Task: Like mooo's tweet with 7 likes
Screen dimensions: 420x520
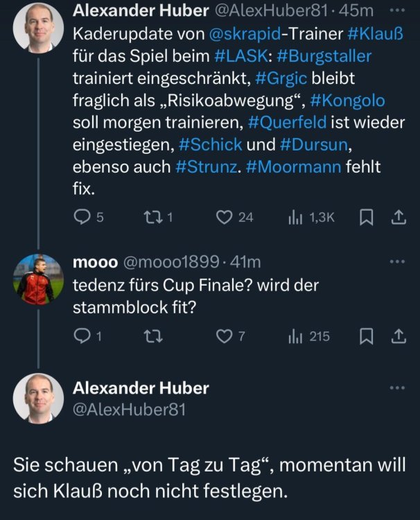Action: (223, 336)
